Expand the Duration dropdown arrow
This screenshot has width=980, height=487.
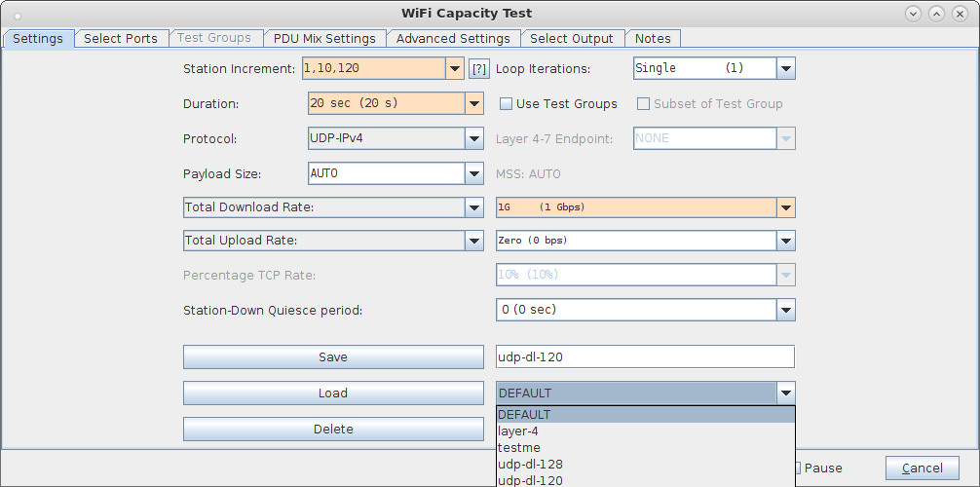474,104
